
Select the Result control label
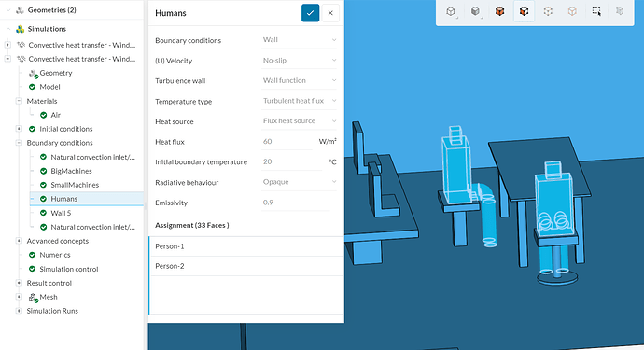49,283
